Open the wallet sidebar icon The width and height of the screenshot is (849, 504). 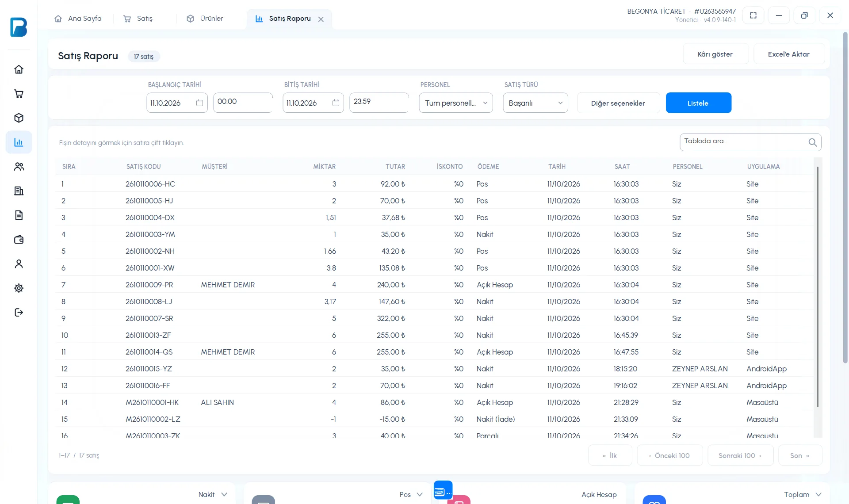point(19,240)
